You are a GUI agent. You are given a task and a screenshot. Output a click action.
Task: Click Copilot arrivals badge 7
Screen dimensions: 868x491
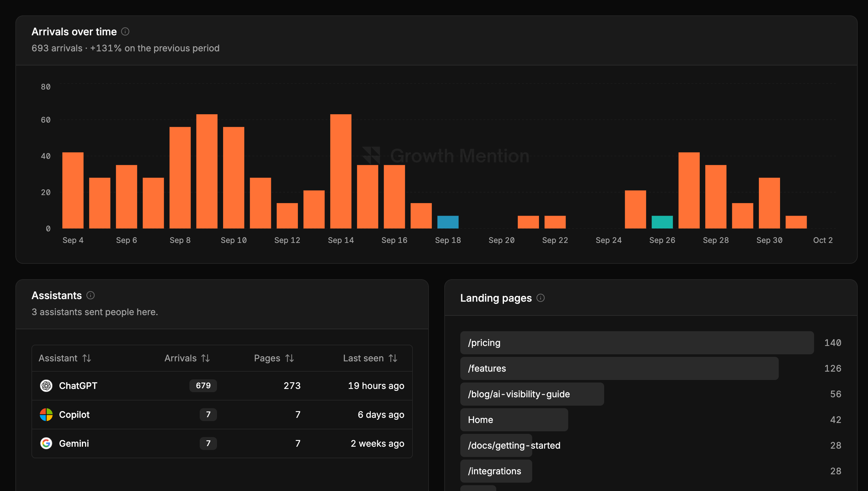coord(208,414)
